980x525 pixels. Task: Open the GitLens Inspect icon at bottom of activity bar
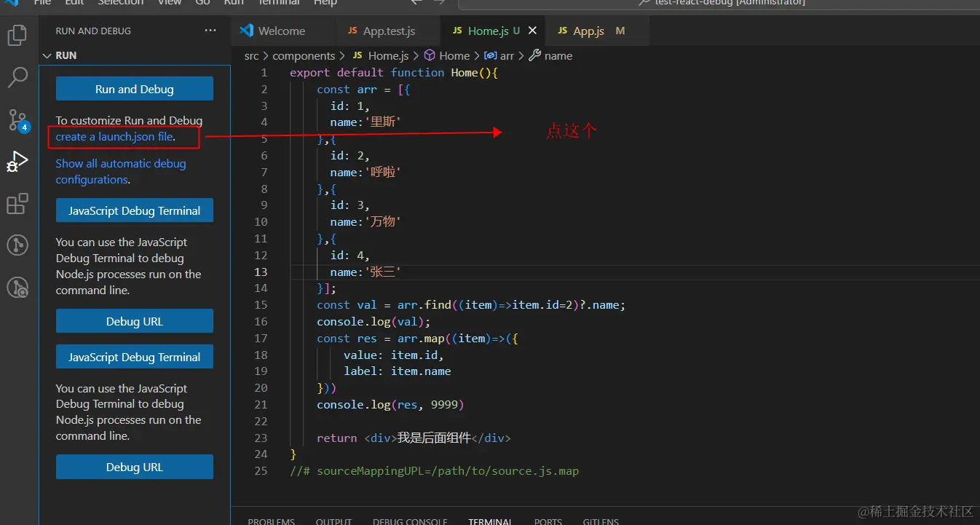point(17,288)
